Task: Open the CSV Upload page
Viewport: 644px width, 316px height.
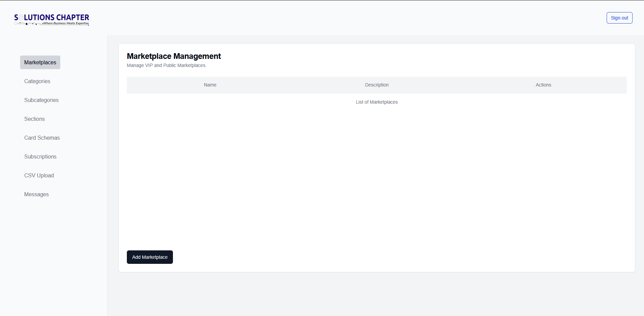Action: pos(39,175)
